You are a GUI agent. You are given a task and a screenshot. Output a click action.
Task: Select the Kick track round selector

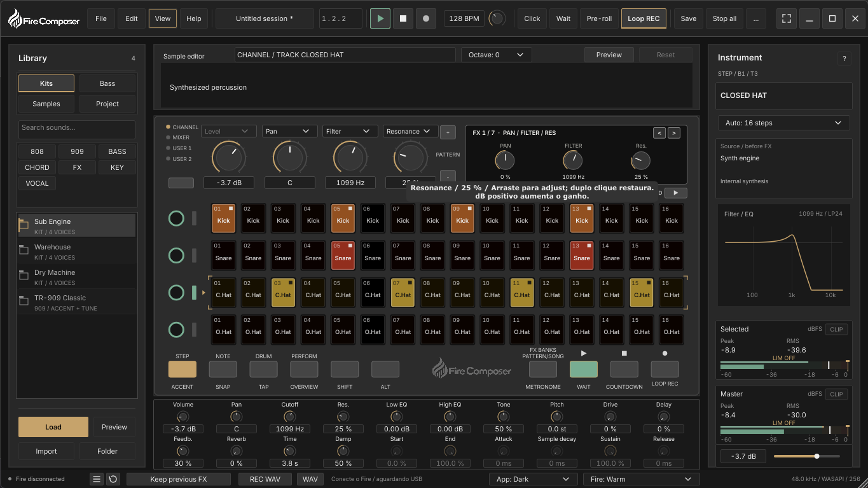(176, 218)
